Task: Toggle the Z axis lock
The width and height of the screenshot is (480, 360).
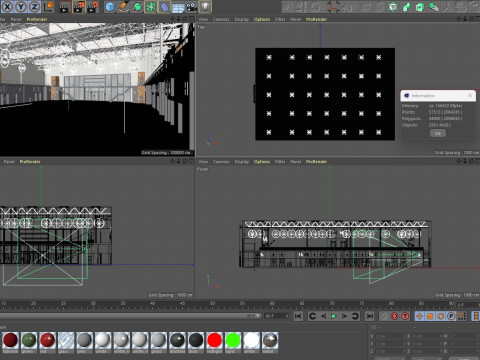Action: pos(34,6)
